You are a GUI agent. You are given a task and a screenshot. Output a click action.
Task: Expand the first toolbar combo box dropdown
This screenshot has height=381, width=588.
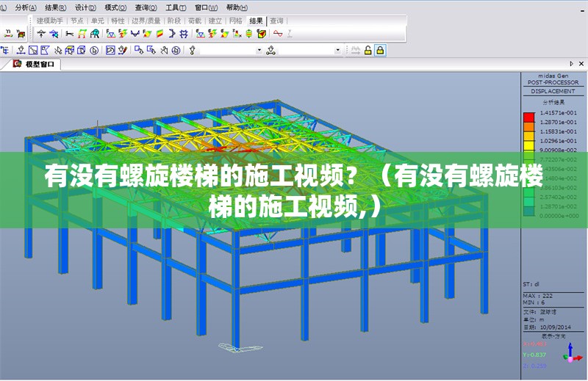click(259, 50)
